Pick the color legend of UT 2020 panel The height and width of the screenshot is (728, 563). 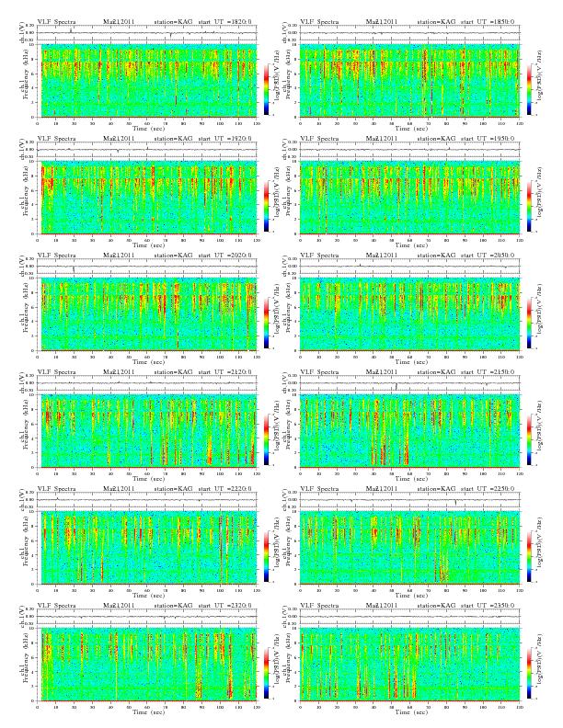[x=266, y=324]
